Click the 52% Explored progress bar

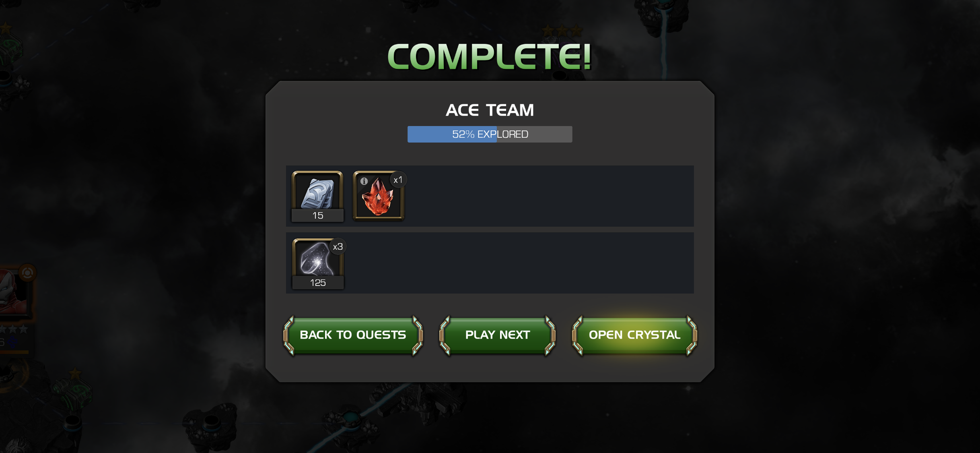click(490, 134)
